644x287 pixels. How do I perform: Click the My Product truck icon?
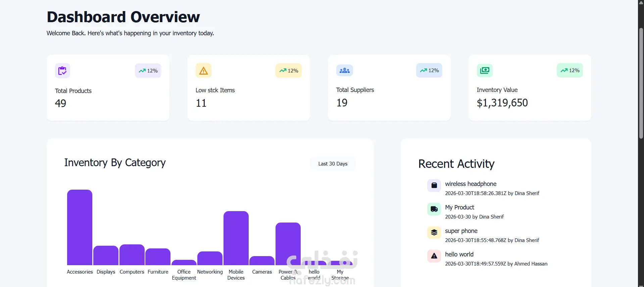(x=434, y=209)
